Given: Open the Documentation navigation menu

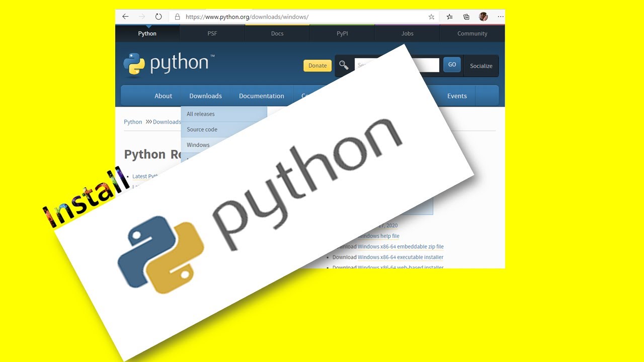Looking at the screenshot, I should tap(262, 96).
